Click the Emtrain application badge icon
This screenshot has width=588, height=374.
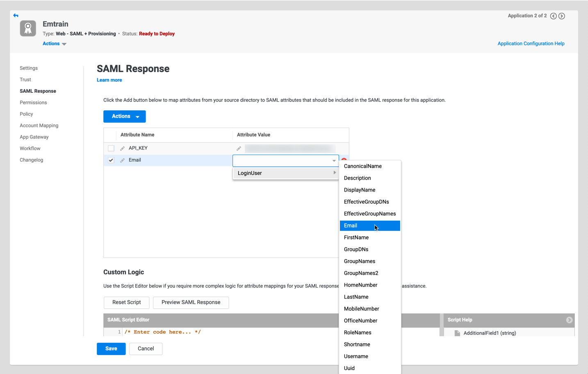pos(28,28)
